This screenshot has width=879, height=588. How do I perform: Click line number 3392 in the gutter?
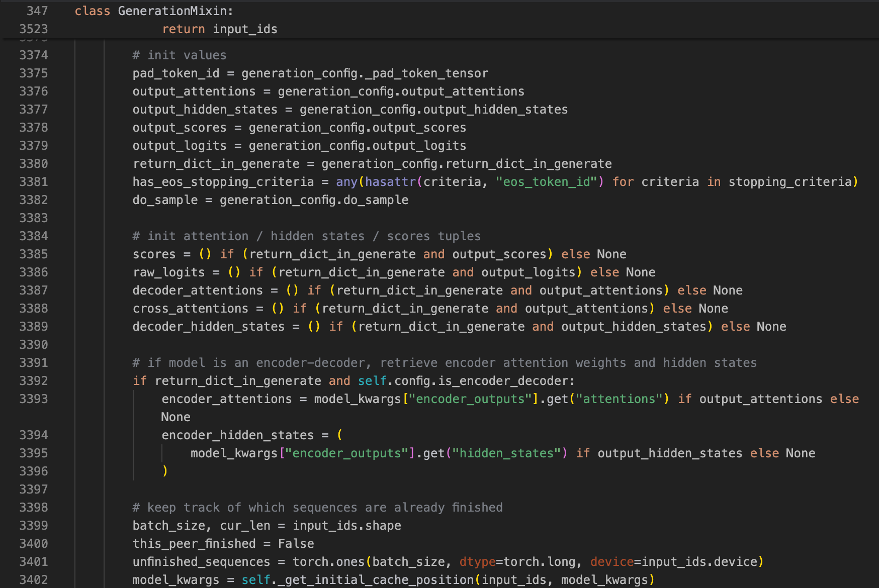pos(34,381)
